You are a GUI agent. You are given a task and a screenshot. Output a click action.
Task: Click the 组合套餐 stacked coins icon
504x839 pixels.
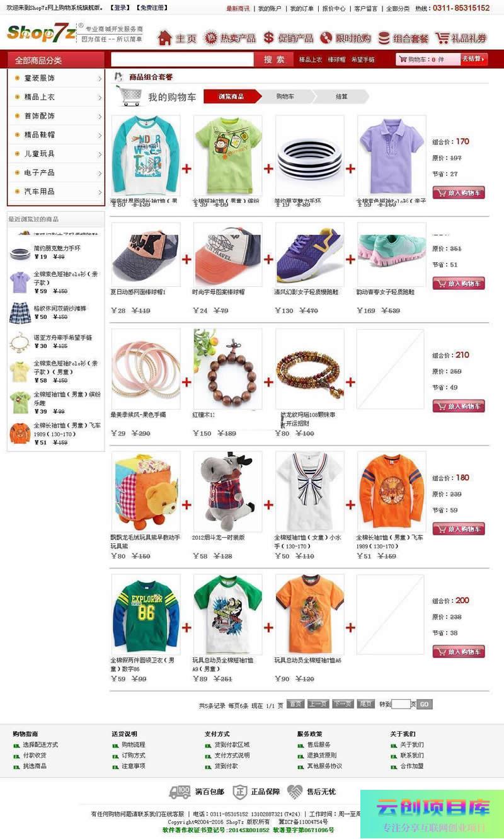click(x=384, y=38)
